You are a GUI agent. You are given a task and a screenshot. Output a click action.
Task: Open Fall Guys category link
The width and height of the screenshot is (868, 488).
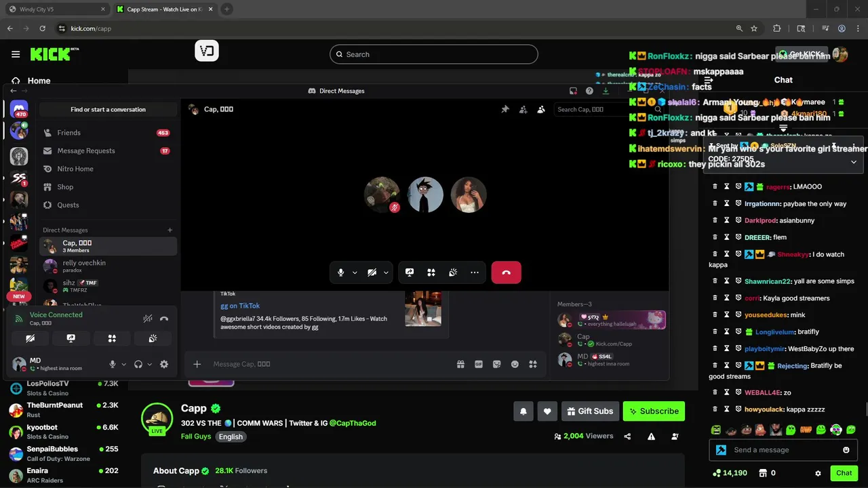[x=196, y=436]
